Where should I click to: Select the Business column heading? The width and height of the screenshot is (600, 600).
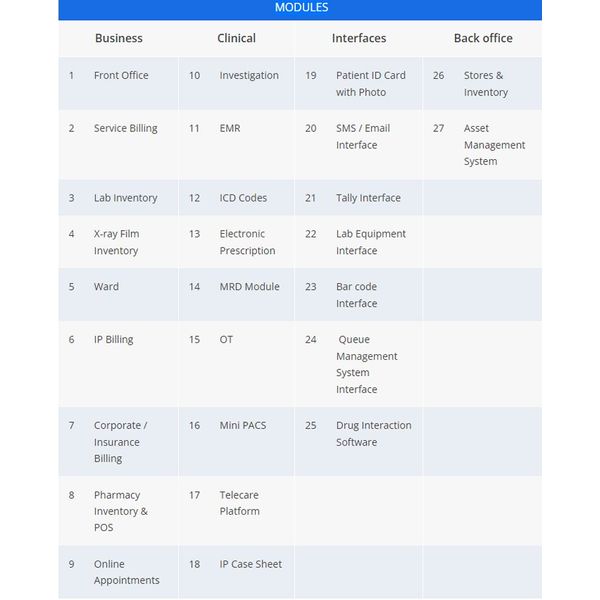[118, 38]
